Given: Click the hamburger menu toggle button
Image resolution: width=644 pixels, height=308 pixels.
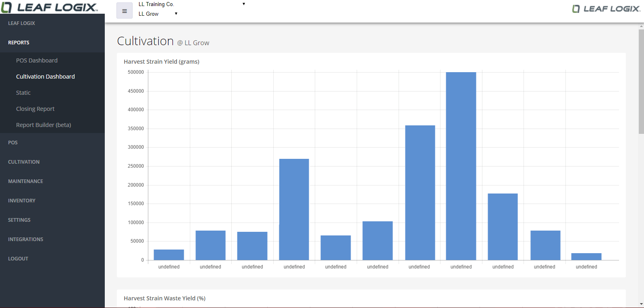Looking at the screenshot, I should (x=124, y=11).
